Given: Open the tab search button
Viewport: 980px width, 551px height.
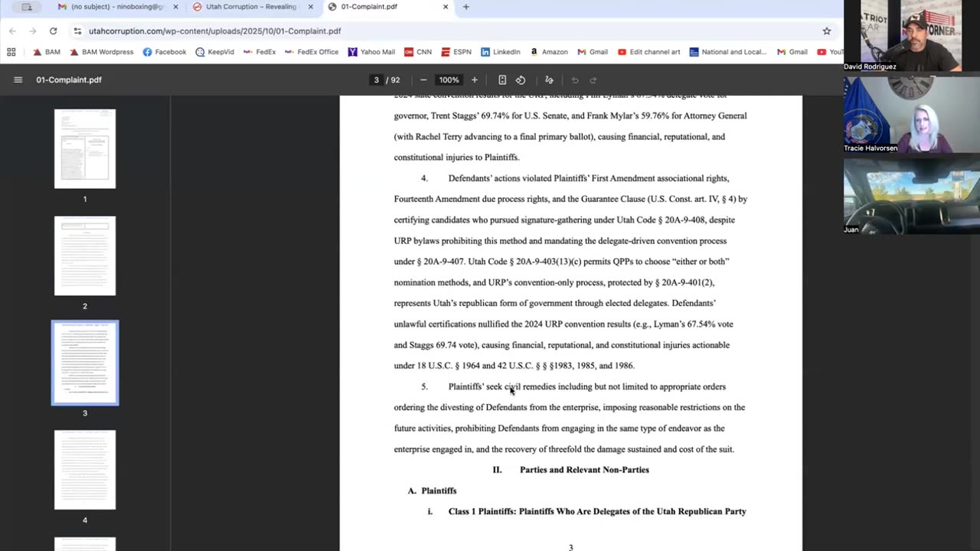Looking at the screenshot, I should click(27, 7).
